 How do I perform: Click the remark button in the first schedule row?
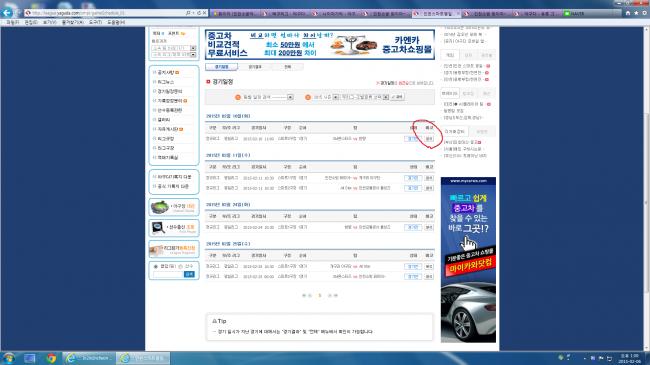pyautogui.click(x=429, y=139)
